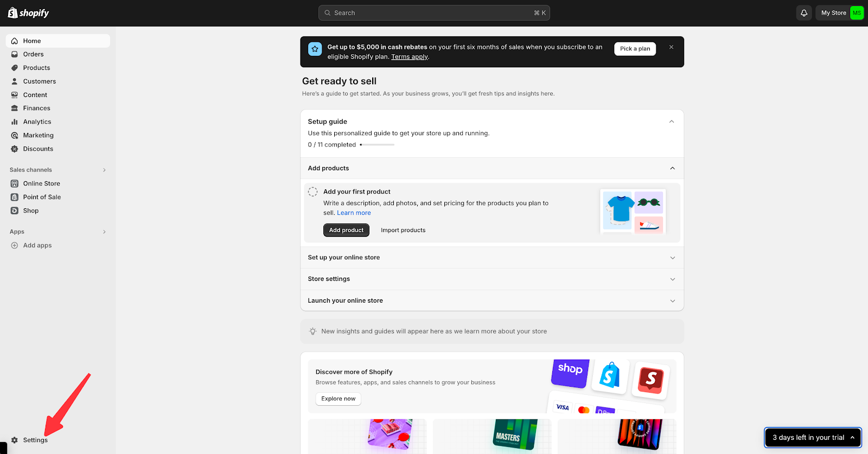The image size is (868, 454).
Task: Click the Add product button
Action: (346, 231)
